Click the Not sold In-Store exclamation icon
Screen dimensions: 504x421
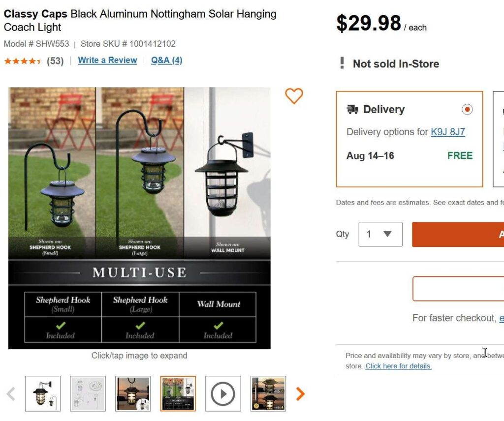(342, 63)
